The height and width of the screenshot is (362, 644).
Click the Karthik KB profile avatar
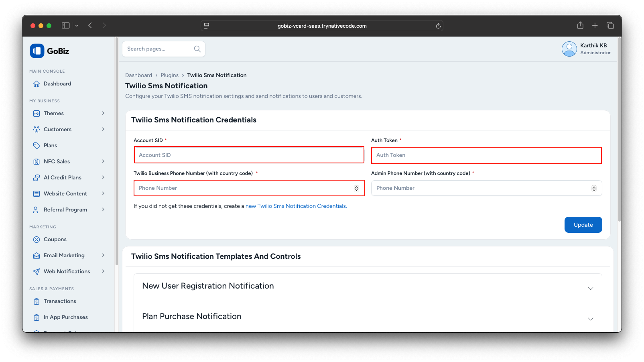569,49
